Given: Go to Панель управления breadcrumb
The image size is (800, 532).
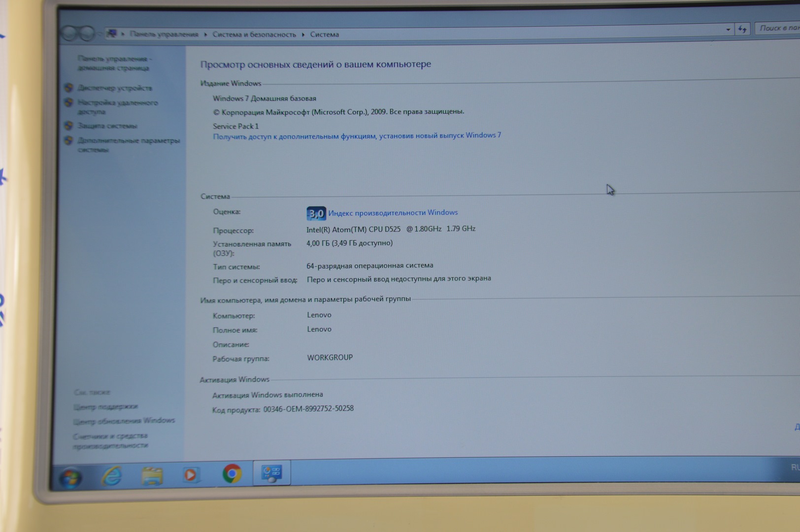Looking at the screenshot, I should (164, 34).
